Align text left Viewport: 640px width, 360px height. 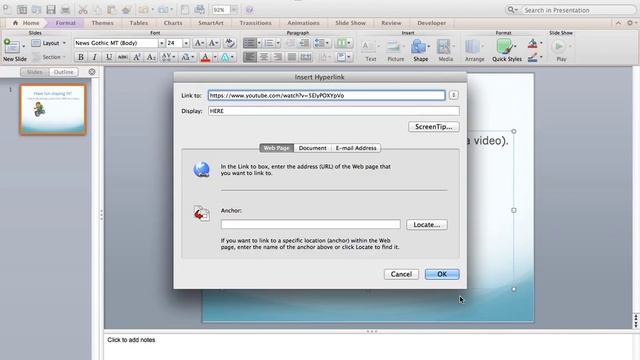pos(250,57)
